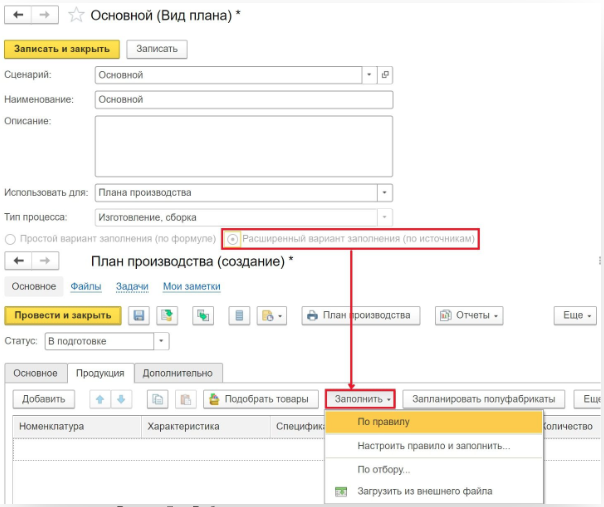This screenshot has height=507, width=604.
Task: Open the Сценарий linked item icon
Action: 385,75
